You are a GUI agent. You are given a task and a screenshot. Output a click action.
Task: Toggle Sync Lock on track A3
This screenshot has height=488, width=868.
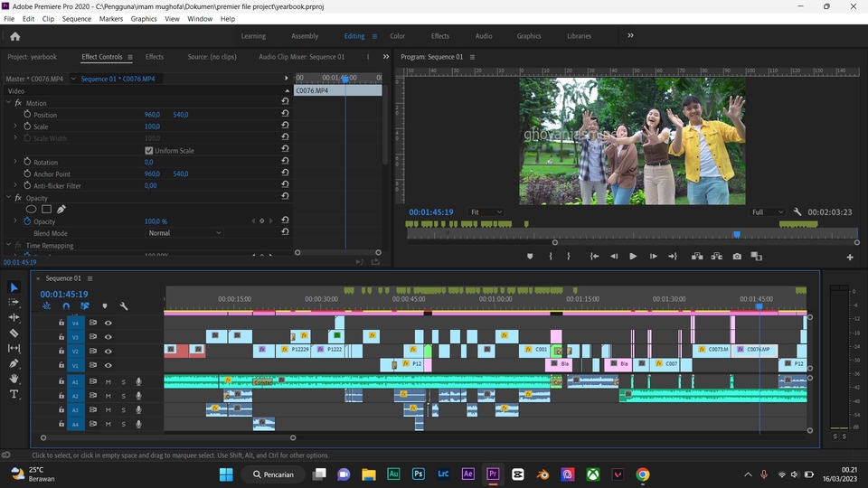tap(93, 409)
